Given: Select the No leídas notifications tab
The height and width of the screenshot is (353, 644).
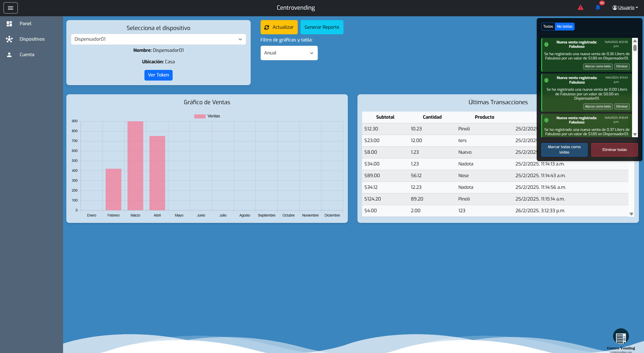Looking at the screenshot, I should pos(565,26).
